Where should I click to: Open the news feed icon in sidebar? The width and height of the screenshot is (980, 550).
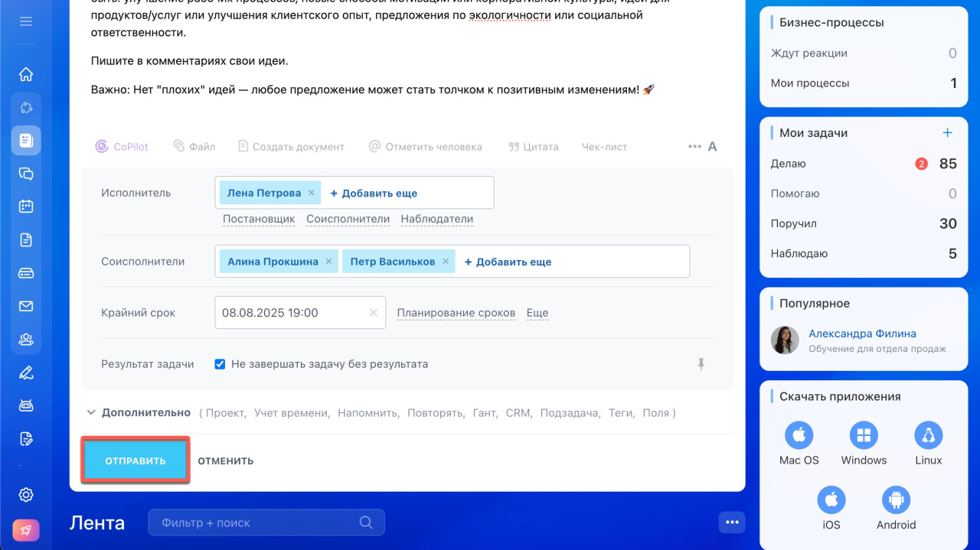pyautogui.click(x=26, y=141)
